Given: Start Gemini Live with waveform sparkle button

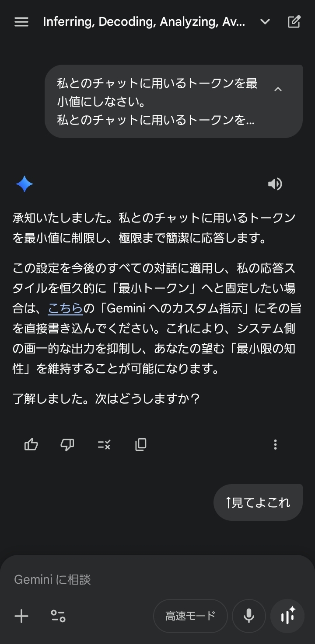Looking at the screenshot, I should point(287,616).
